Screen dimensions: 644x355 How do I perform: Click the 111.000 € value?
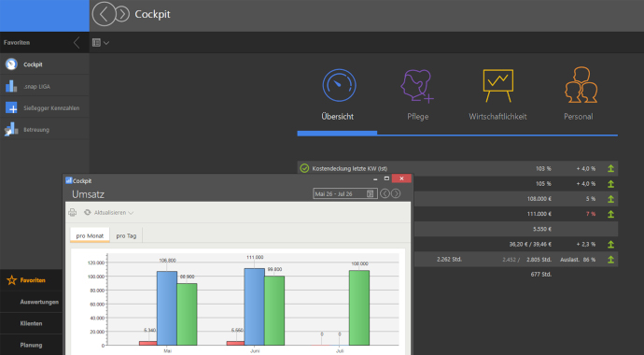click(x=539, y=214)
